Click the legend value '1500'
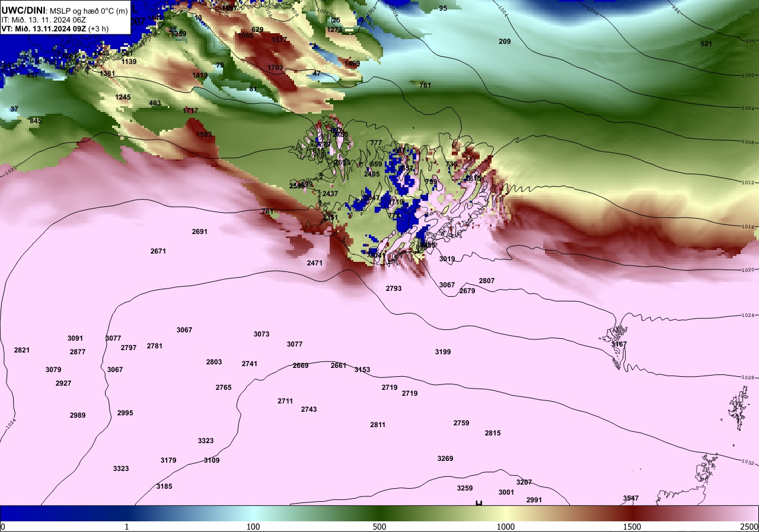Viewport: 759px width, 532px height. coord(632,527)
